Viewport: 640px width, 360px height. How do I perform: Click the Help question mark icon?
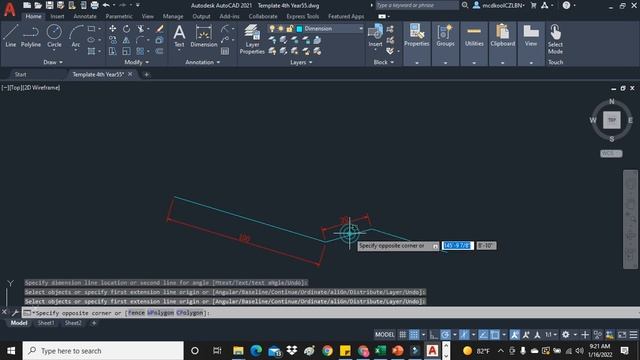pyautogui.click(x=566, y=5)
